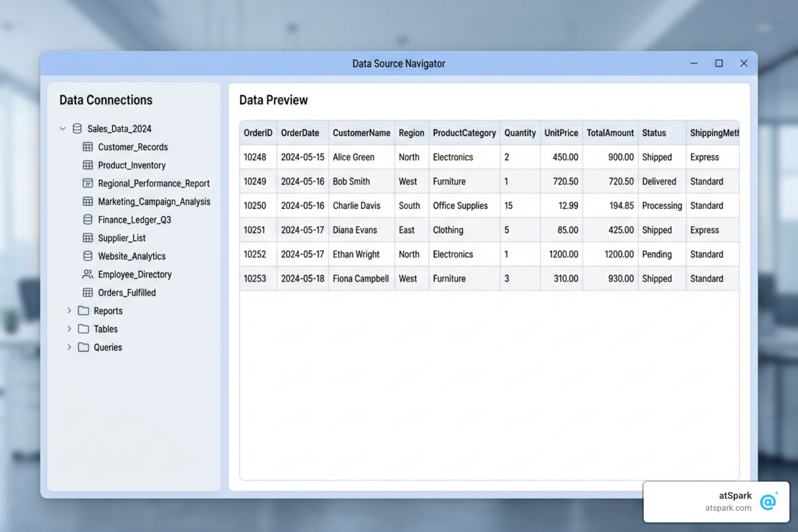The image size is (798, 532).
Task: Click the Clothing category cell
Action: click(x=464, y=230)
